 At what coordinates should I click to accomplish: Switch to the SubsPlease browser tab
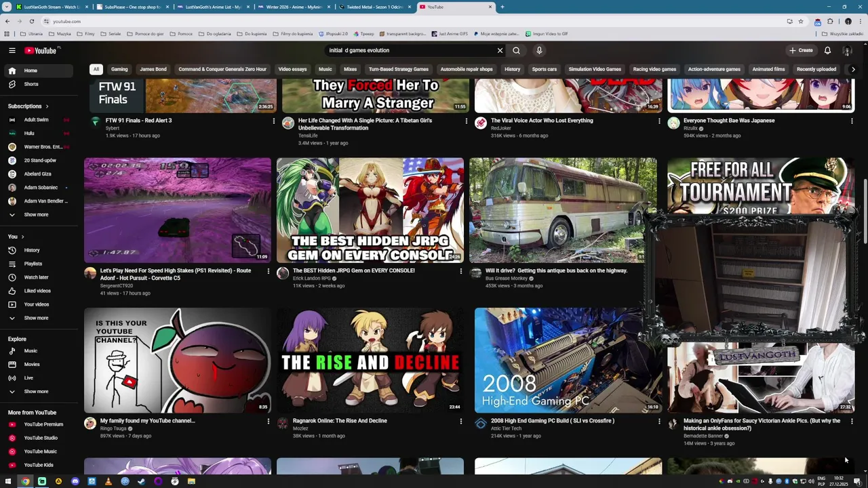[132, 7]
